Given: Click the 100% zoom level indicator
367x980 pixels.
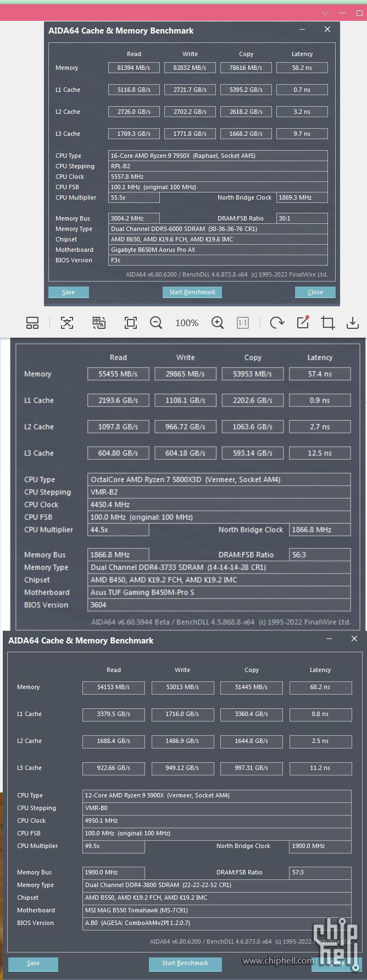Looking at the screenshot, I should coord(187,323).
